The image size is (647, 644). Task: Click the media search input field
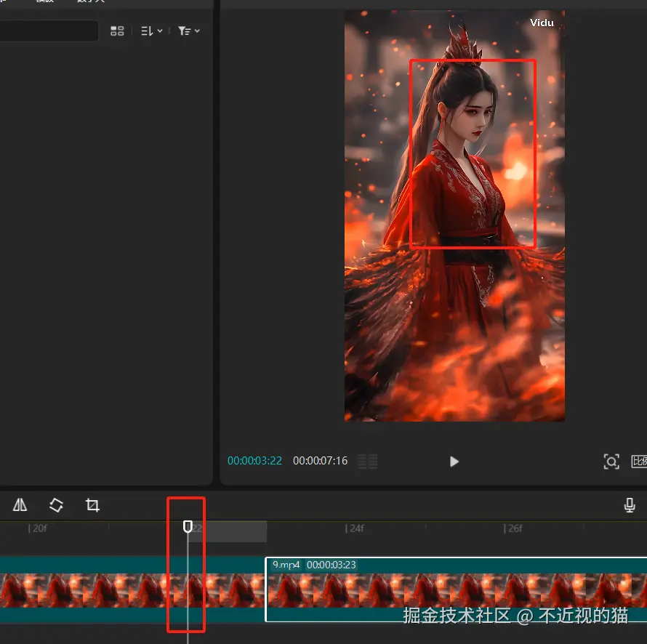49,31
